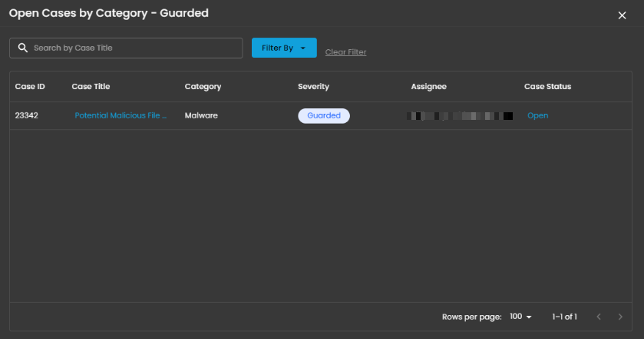This screenshot has width=644, height=339.
Task: Click the Open case status link
Action: pos(537,116)
